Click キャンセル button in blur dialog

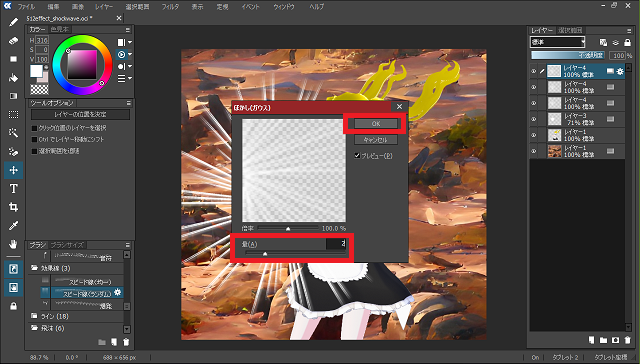[x=376, y=140]
